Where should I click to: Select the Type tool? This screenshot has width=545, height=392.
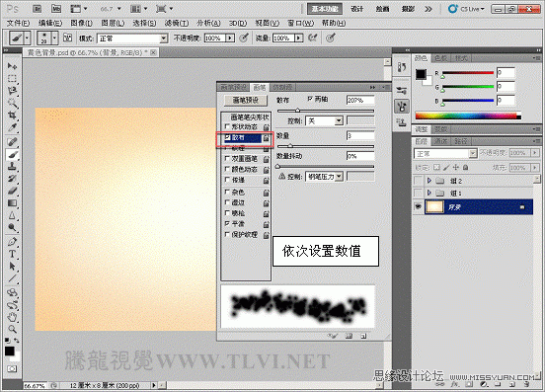pyautogui.click(x=12, y=254)
